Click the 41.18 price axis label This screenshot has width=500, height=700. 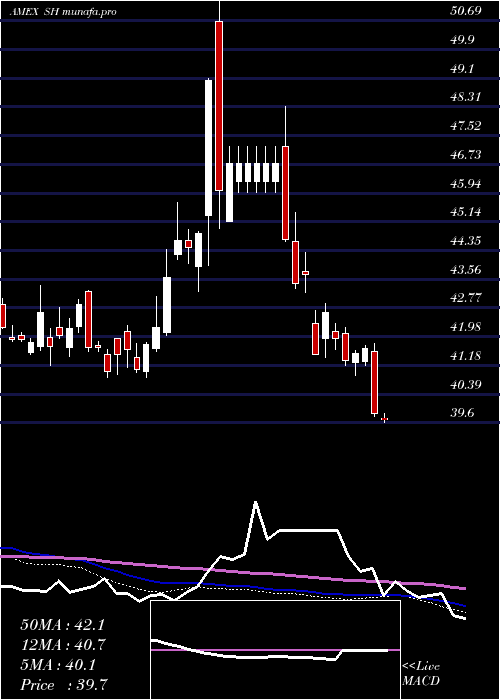[466, 356]
